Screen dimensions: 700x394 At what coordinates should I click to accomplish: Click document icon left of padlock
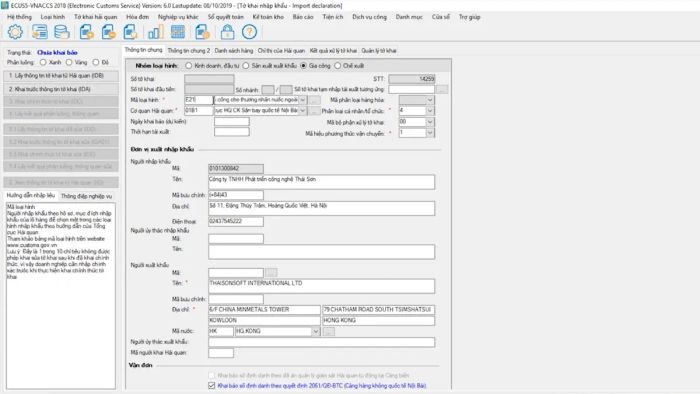click(x=202, y=32)
